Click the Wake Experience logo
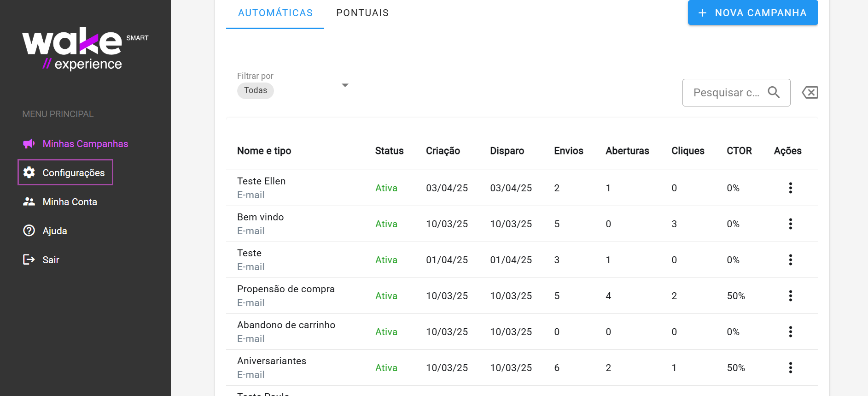The image size is (868, 396). point(85,48)
